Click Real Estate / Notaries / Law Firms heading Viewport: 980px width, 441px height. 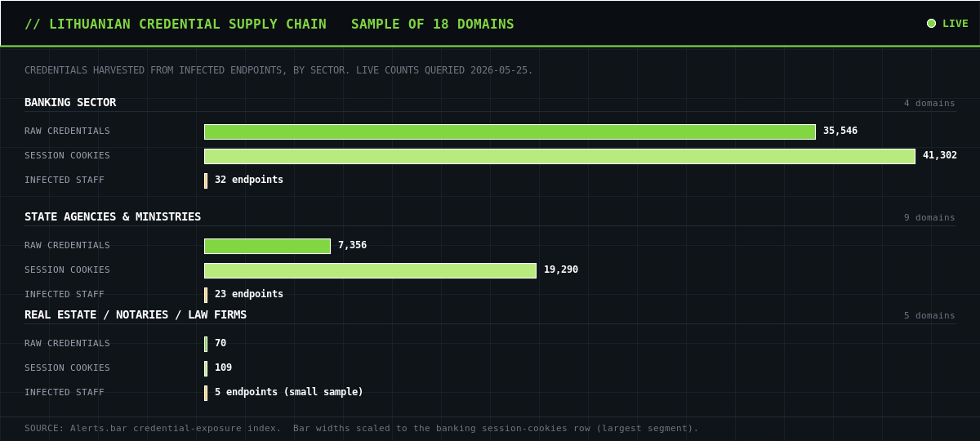coord(136,315)
